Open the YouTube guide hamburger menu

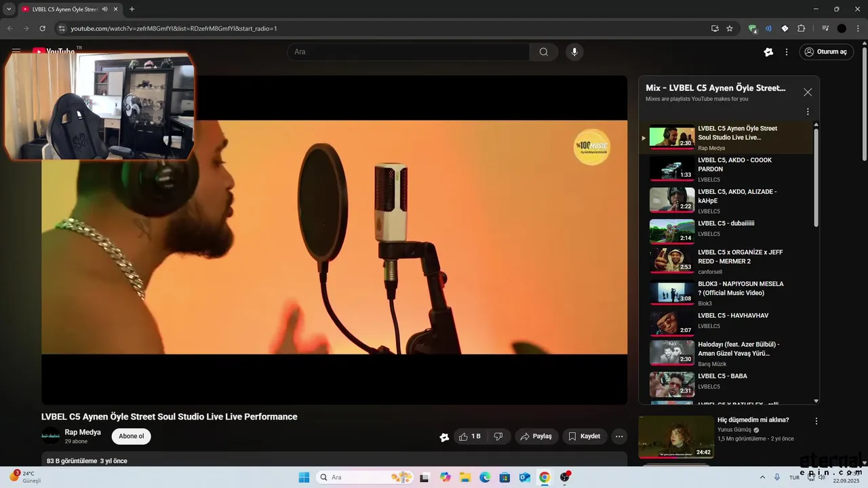tap(16, 52)
